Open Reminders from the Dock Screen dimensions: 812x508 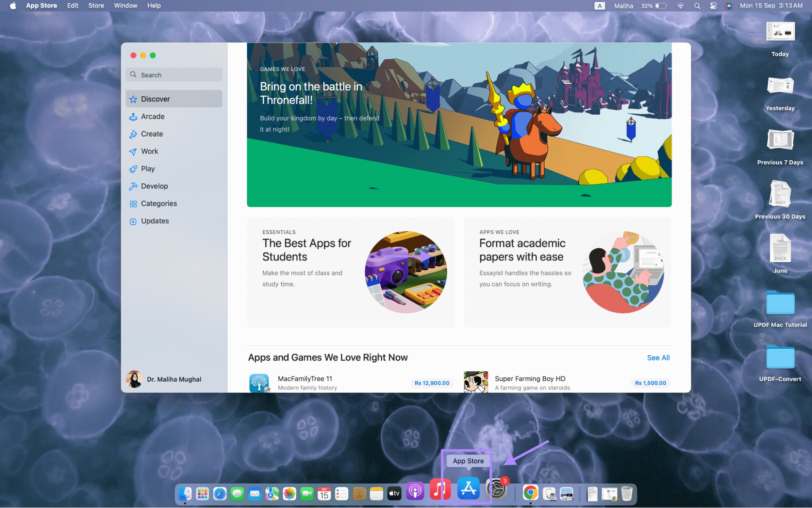click(342, 493)
